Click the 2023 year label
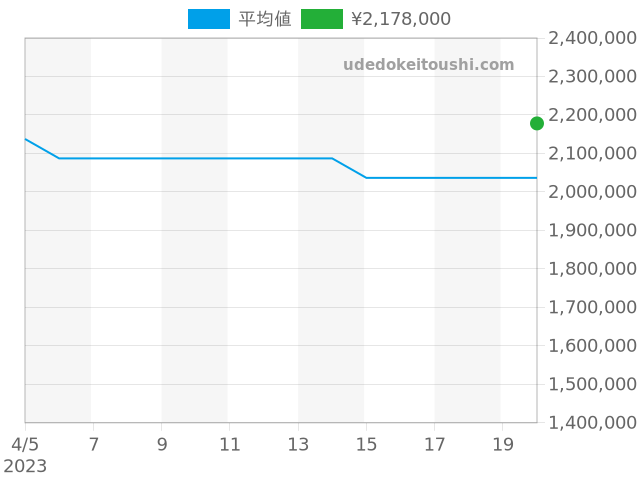640x480 pixels. pos(25,466)
